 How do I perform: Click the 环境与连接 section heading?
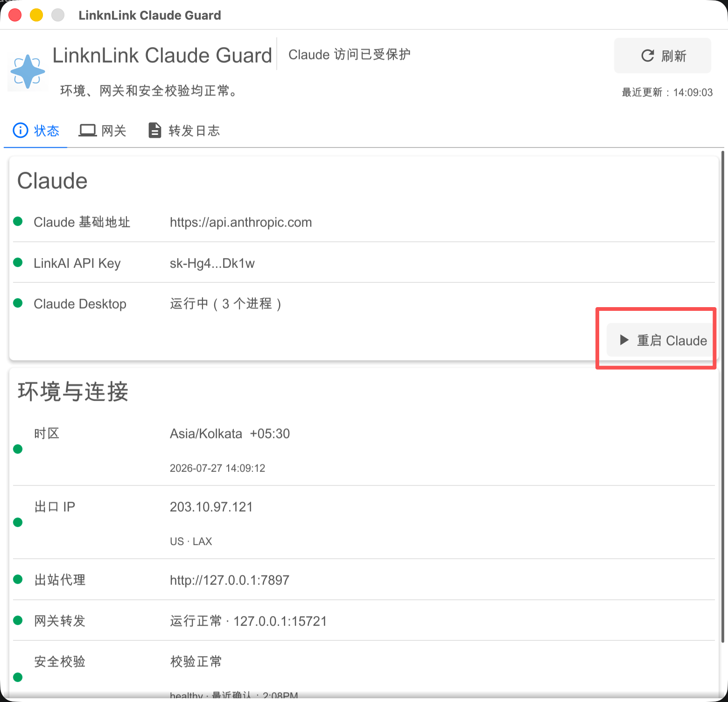tap(73, 391)
